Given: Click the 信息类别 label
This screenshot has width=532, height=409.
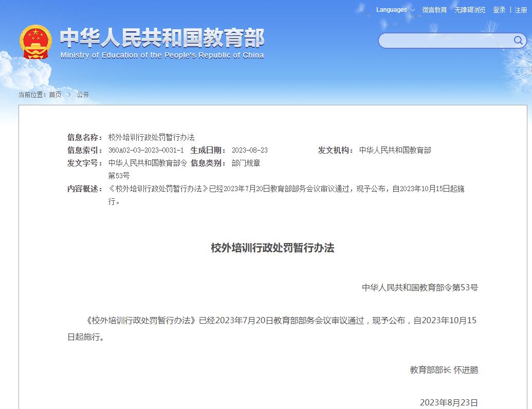Looking at the screenshot, I should tap(208, 163).
